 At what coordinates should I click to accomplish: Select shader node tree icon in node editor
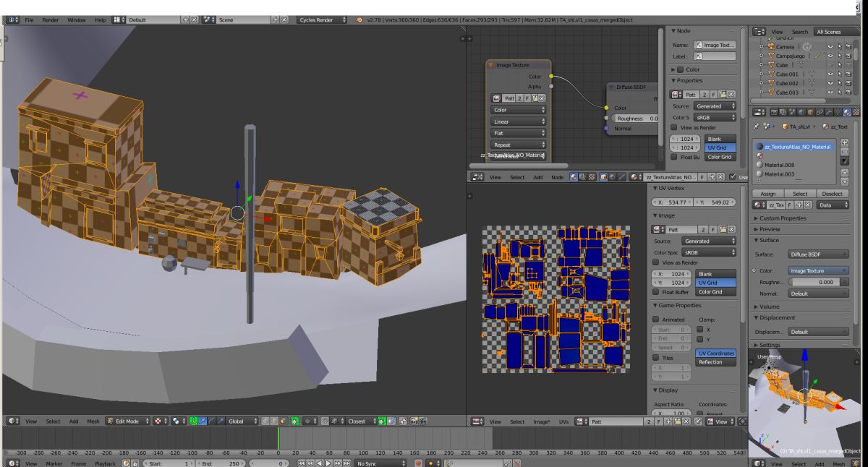[573, 177]
